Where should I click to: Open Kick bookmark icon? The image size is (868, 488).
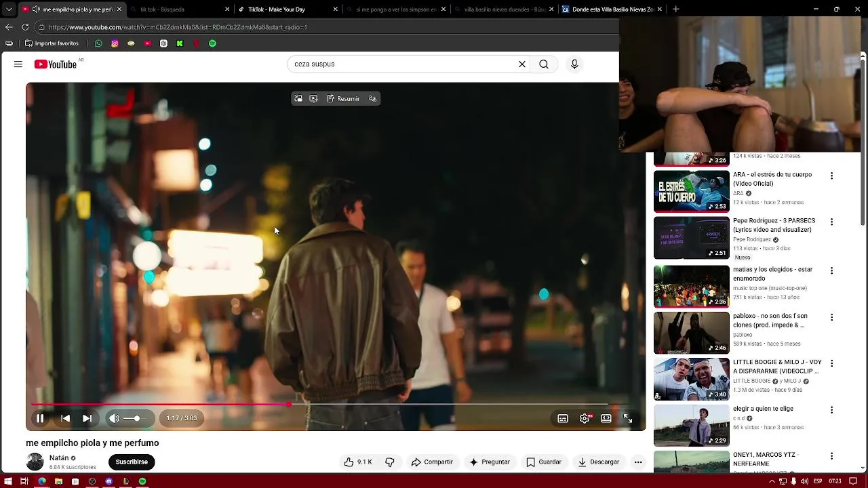[180, 43]
